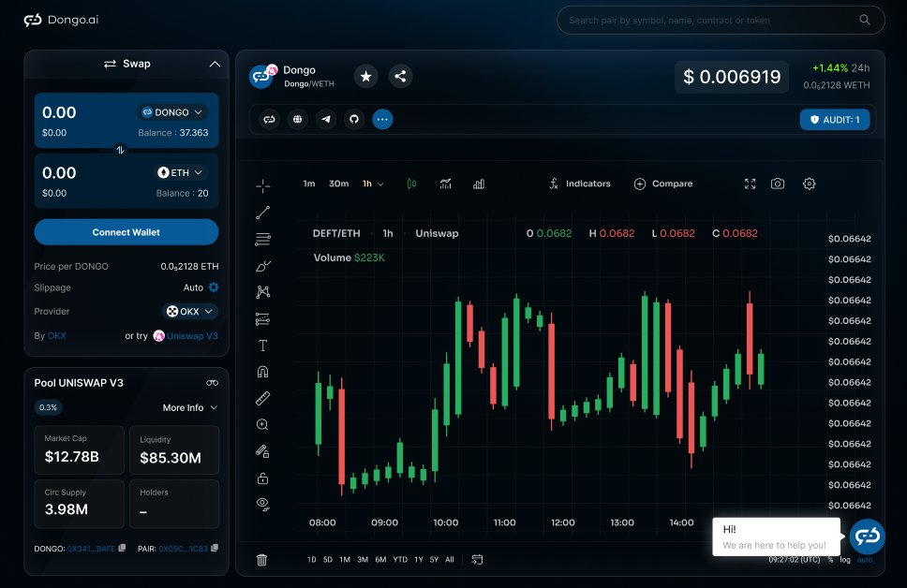Toggle the pencil lock drawing mode

coord(262,451)
